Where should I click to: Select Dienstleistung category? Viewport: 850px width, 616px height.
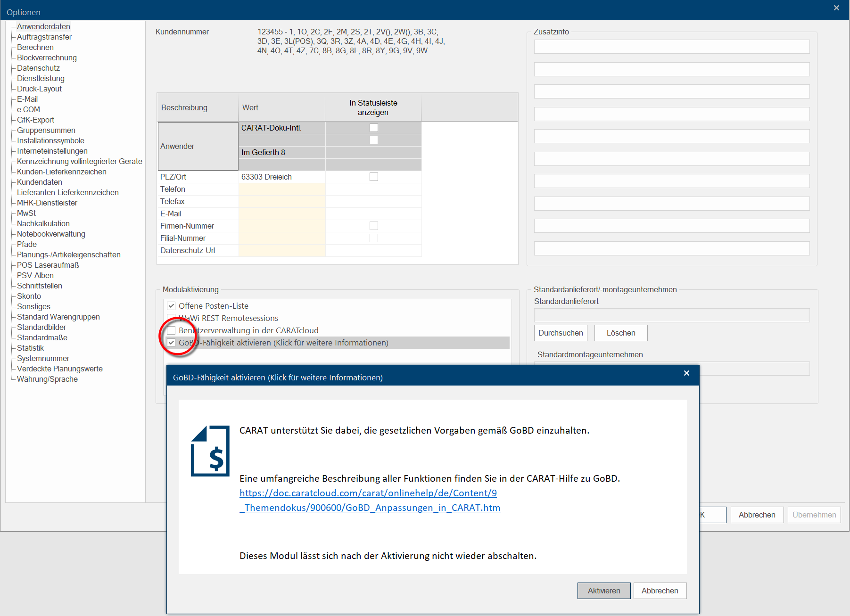pyautogui.click(x=41, y=78)
